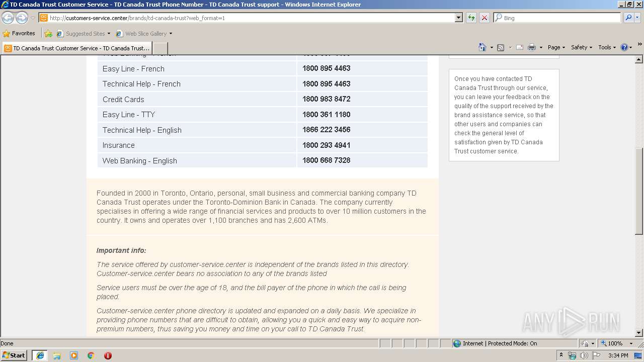Print the page with the printer icon
This screenshot has height=362, width=644.
pyautogui.click(x=532, y=47)
